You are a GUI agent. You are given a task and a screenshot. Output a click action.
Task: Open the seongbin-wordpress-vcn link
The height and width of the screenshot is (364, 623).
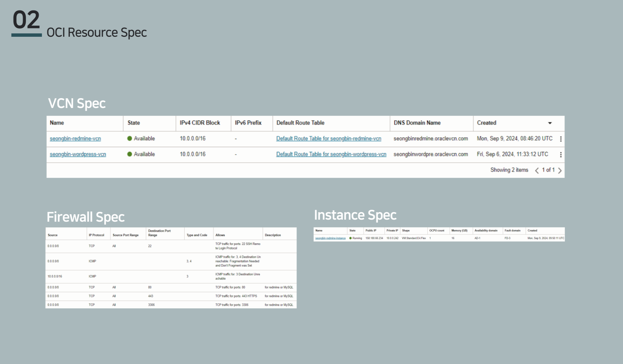(78, 154)
